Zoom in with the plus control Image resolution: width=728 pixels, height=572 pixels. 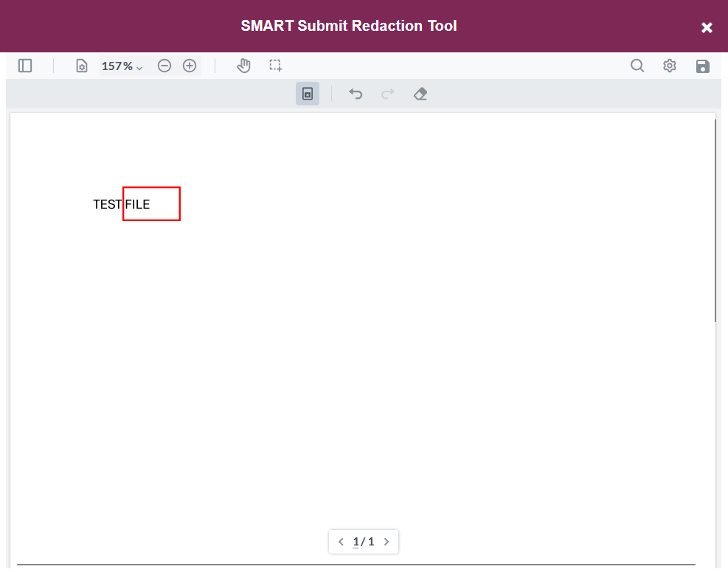pos(189,65)
